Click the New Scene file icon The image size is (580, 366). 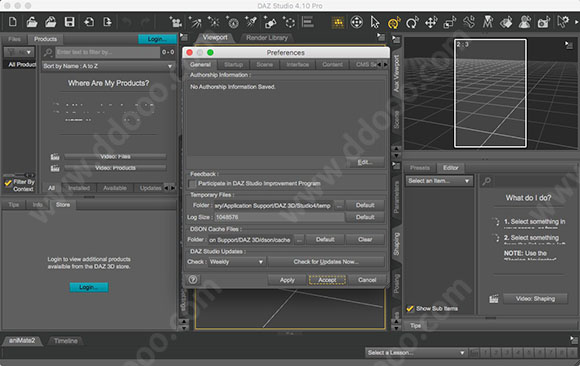coord(13,22)
